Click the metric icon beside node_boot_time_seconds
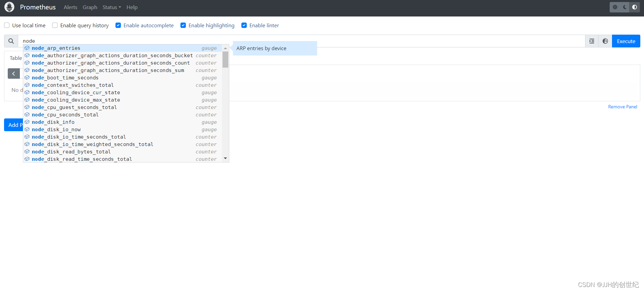The width and height of the screenshot is (644, 291). click(x=27, y=78)
